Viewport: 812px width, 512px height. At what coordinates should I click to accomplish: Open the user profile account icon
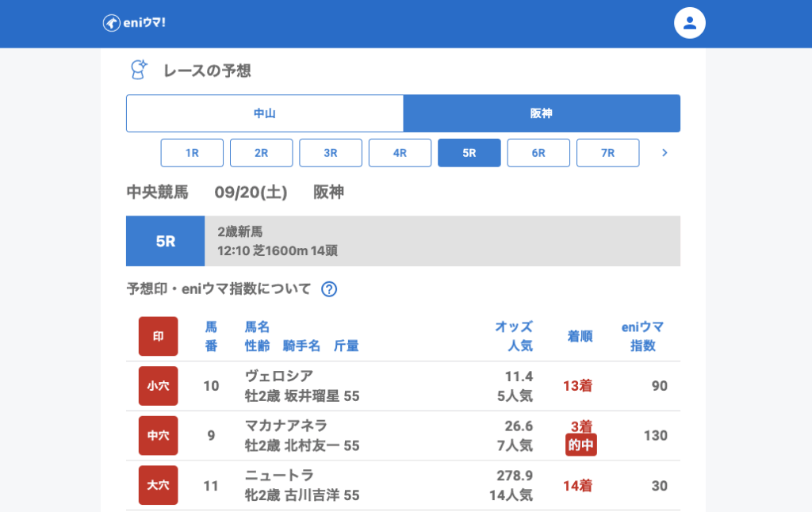[x=689, y=23]
